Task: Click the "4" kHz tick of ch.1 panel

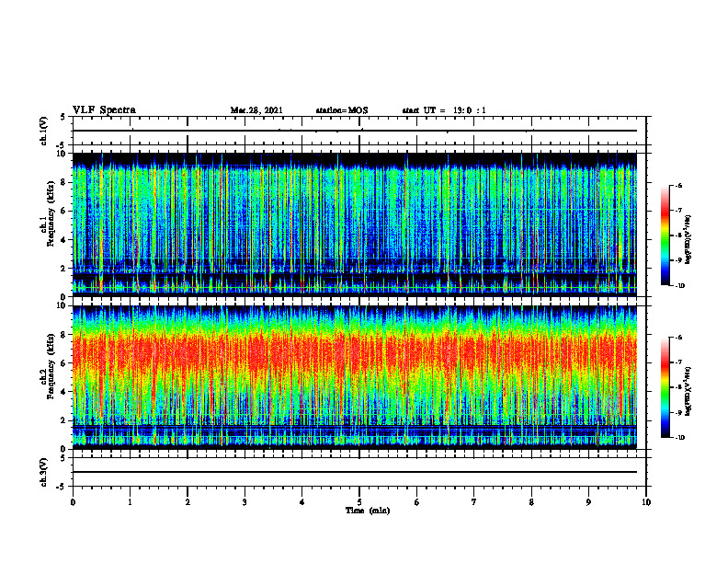Action: (64, 240)
